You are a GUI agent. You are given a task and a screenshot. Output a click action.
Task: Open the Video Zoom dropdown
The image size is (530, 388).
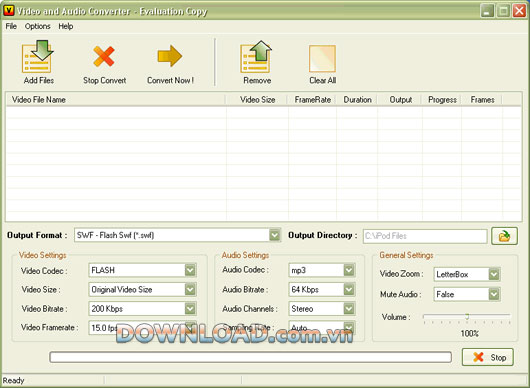tap(494, 274)
